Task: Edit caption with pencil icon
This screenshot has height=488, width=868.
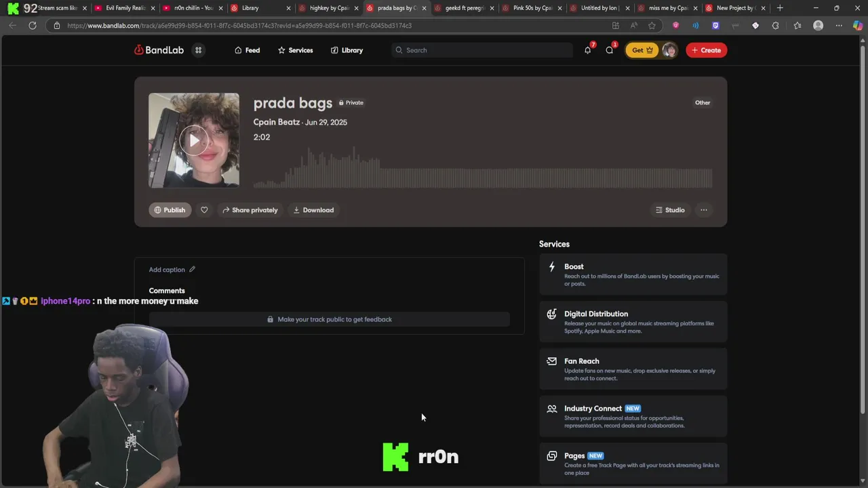Action: pos(192,269)
